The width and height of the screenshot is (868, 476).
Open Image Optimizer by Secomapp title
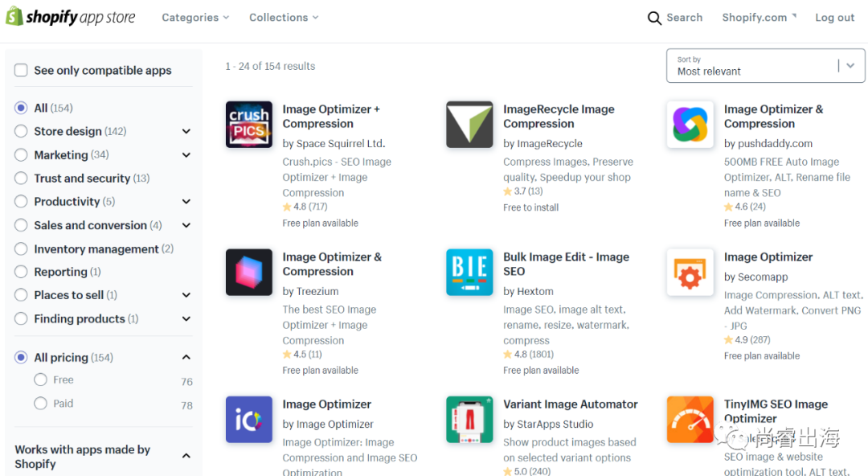pyautogui.click(x=768, y=257)
